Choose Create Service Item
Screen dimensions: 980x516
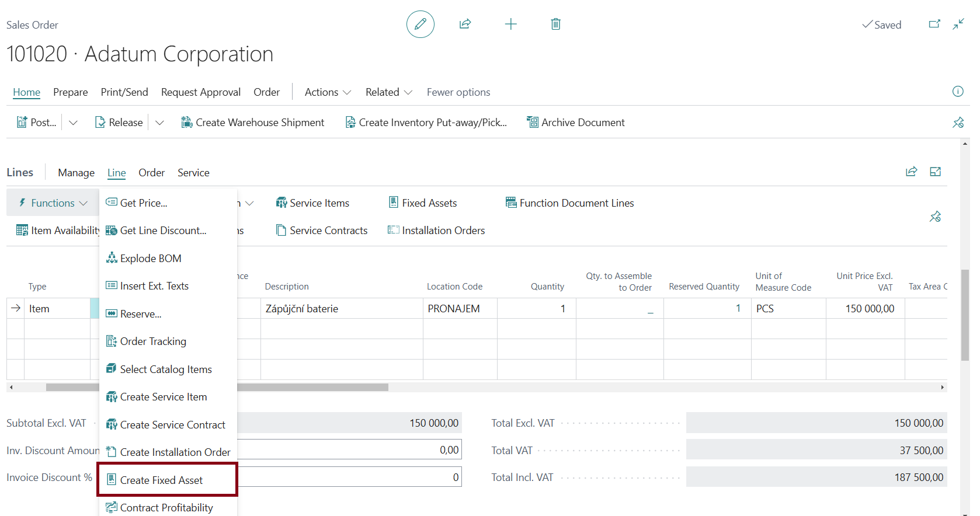coord(168,397)
